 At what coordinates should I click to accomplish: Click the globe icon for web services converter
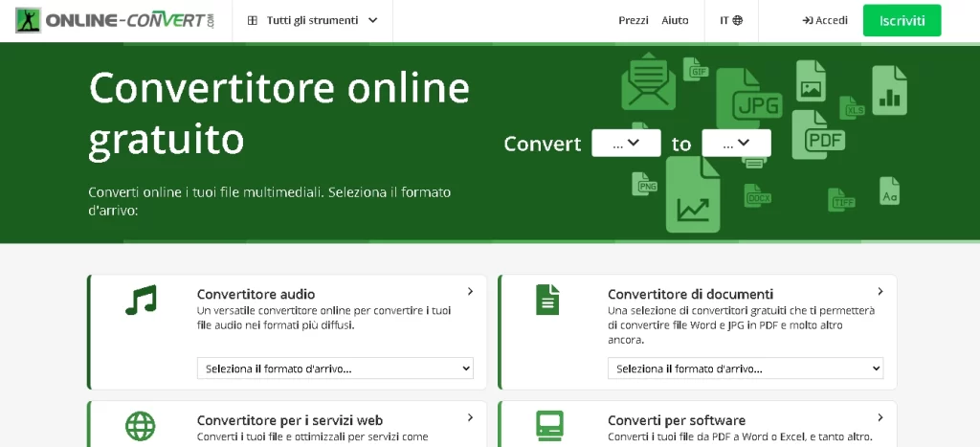click(141, 426)
